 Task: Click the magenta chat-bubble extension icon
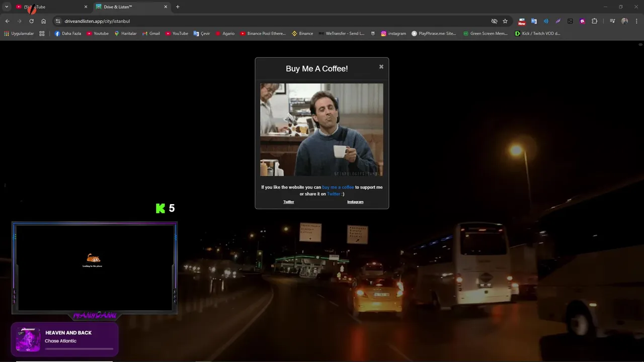click(x=582, y=21)
